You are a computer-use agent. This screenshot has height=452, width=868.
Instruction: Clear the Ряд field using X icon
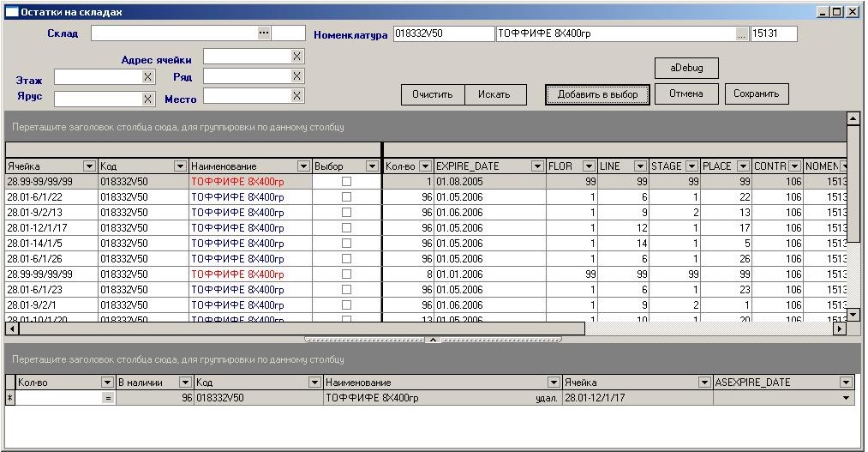tap(296, 76)
